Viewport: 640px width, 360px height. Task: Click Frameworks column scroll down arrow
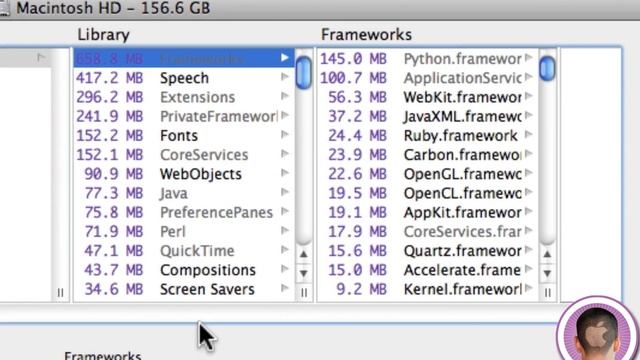(547, 273)
